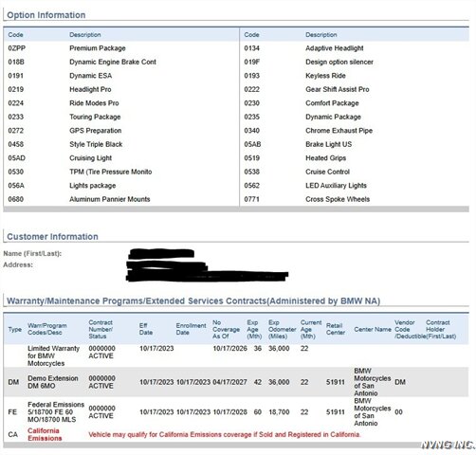The width and height of the screenshot is (476, 455).
Task: Click the Cross Spoke Wheels entry
Action: point(338,199)
